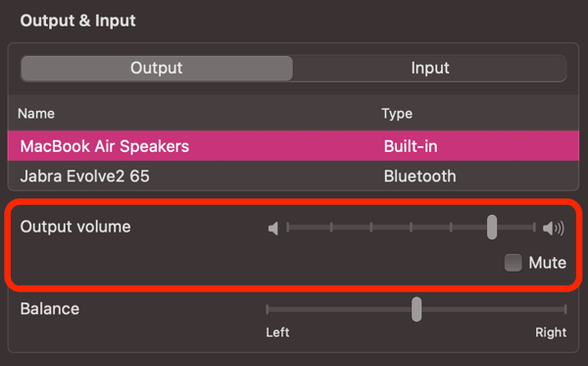Click the Bluetooth type of Jabra row
Viewport: 588px width, 366px height.
tap(419, 176)
